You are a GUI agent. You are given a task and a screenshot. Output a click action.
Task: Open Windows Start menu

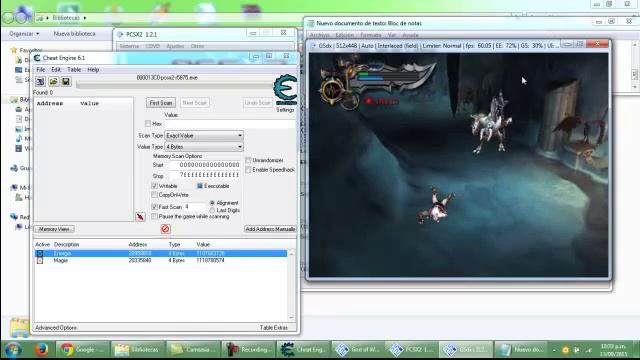tap(13, 350)
